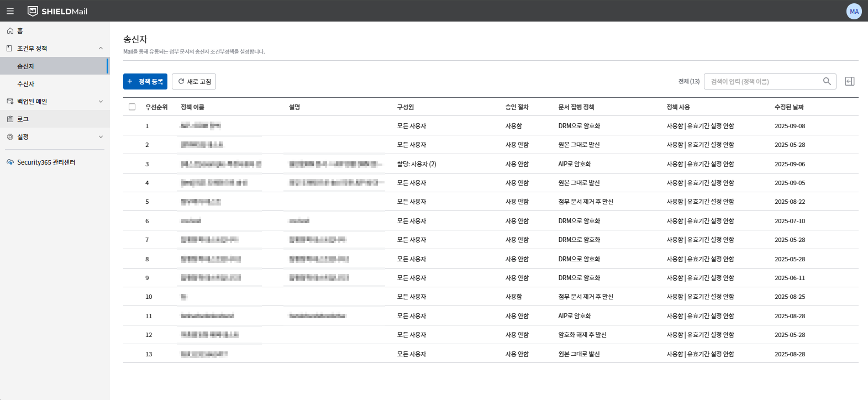Focus the policy name search field
This screenshot has height=400, width=868.
pyautogui.click(x=770, y=81)
